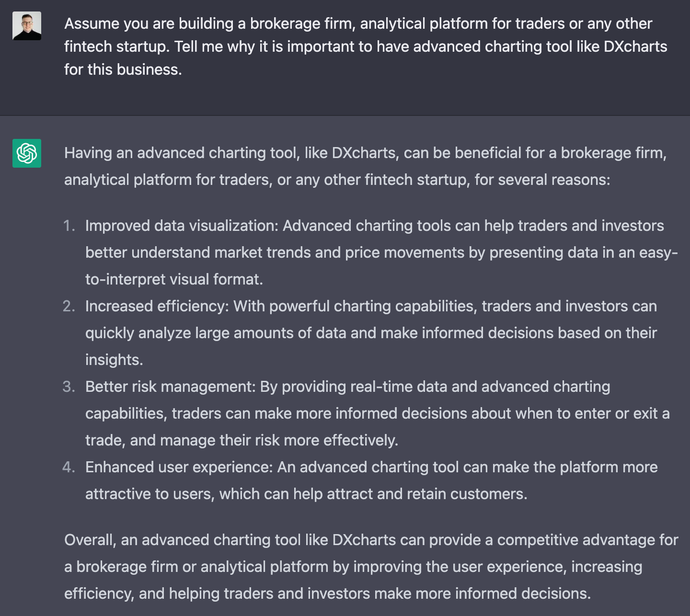Click the list number "2."
Viewport: 690px width, 616px height.
pos(69,306)
